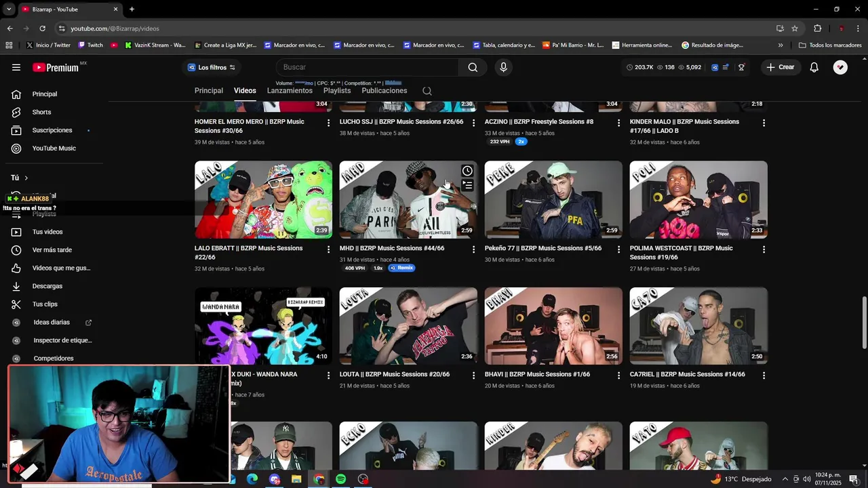The height and width of the screenshot is (488, 868).
Task: Show hidden system tray icons
Action: click(x=785, y=479)
